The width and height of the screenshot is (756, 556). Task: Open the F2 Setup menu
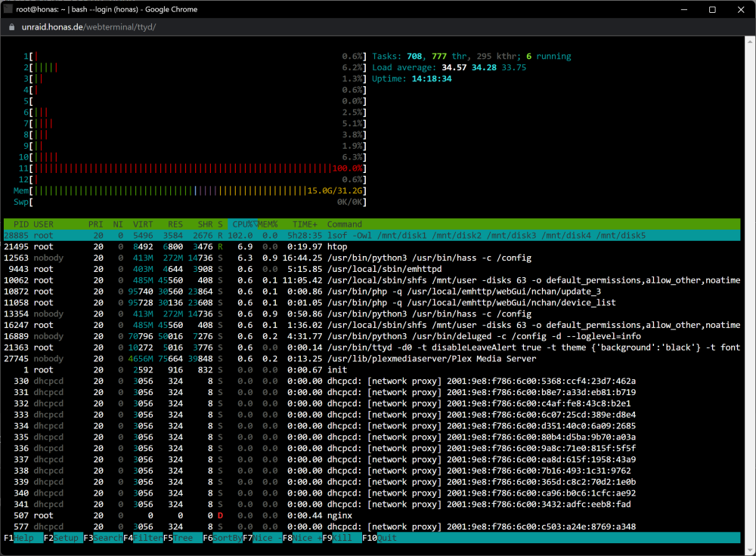64,538
